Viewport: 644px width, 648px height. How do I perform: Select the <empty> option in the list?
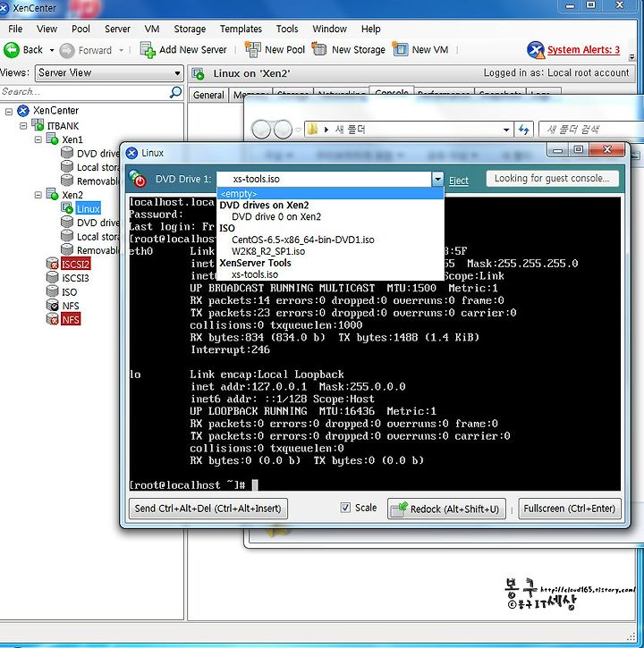[330, 193]
